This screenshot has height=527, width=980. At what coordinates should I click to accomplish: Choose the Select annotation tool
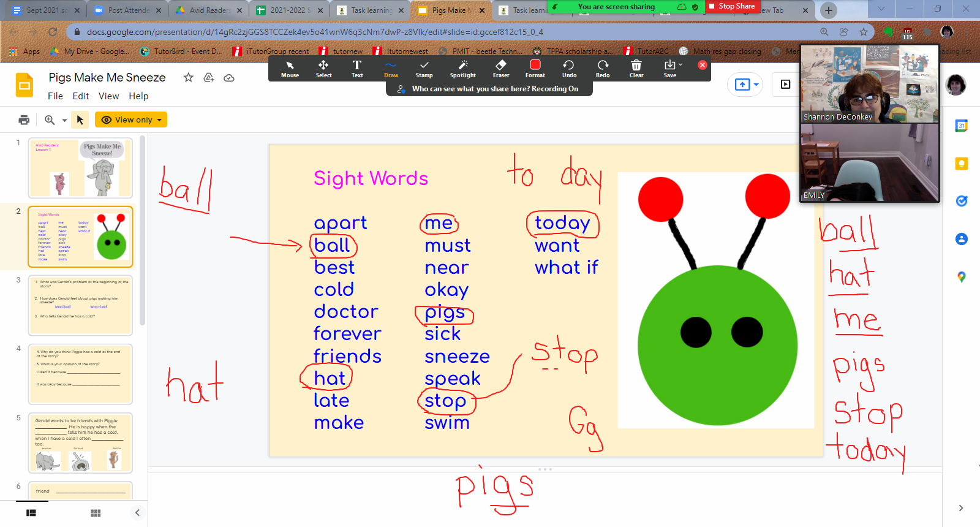[323, 69]
